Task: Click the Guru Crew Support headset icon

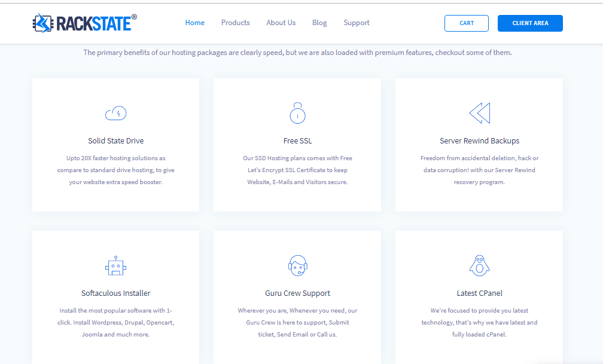Action: [298, 265]
